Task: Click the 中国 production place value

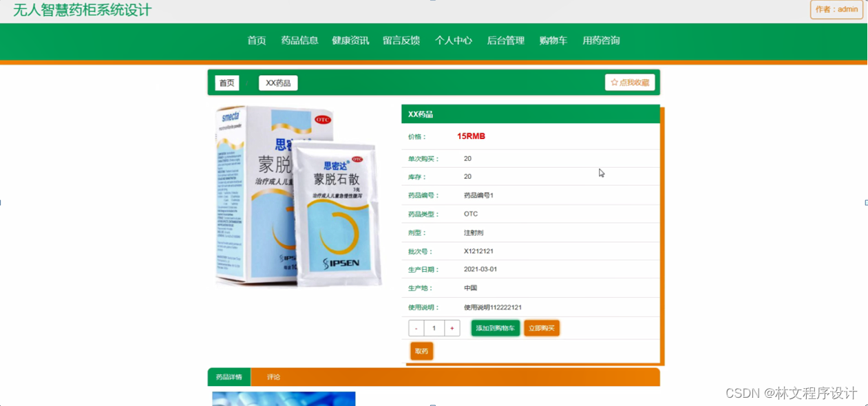Action: point(470,288)
